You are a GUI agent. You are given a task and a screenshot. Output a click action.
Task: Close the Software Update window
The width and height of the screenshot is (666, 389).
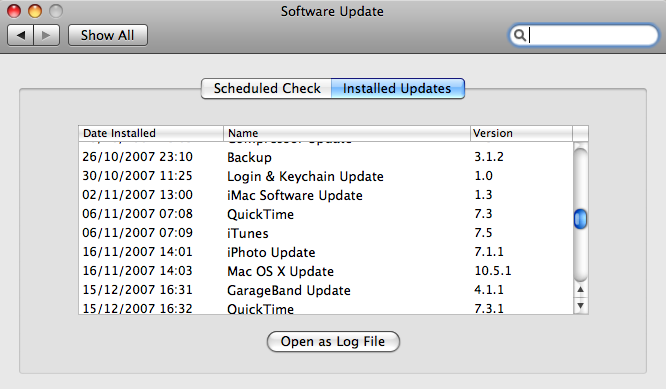14,11
